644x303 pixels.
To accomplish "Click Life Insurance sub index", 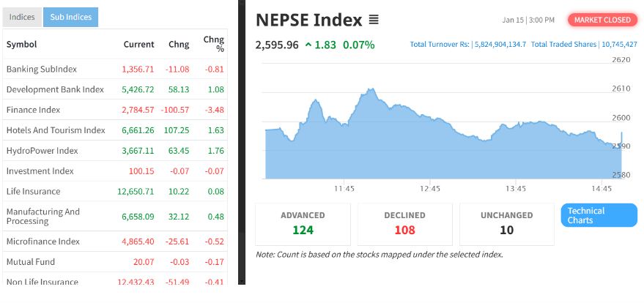I will click(x=33, y=191).
